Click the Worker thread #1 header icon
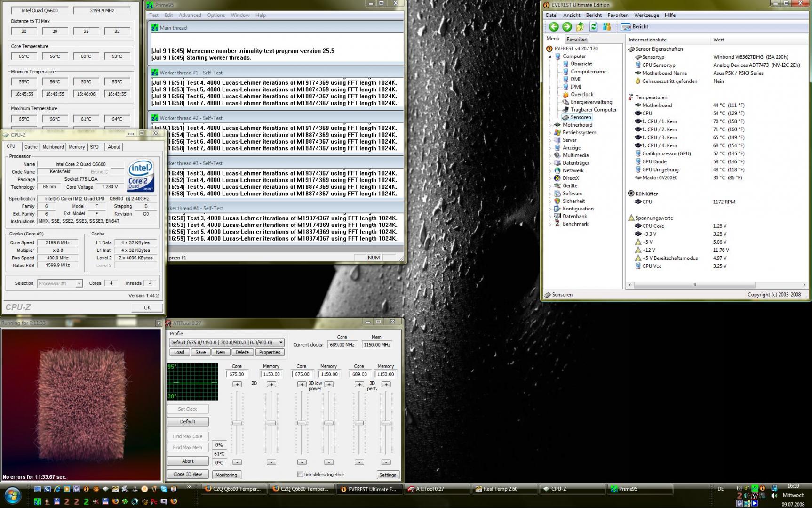 point(155,73)
